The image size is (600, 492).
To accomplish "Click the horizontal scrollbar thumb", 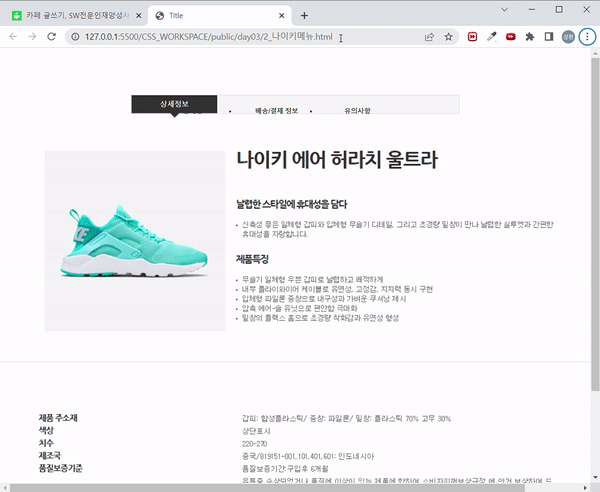I will [267, 488].
